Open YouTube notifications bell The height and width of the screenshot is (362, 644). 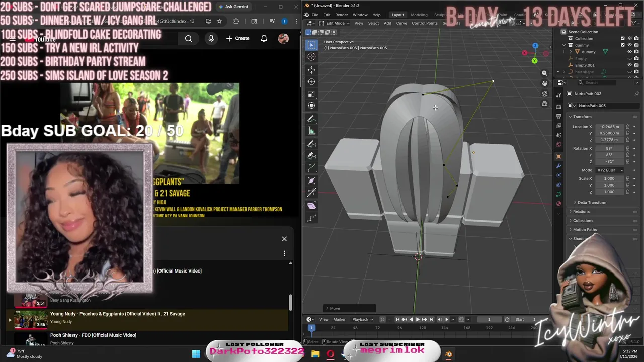[x=264, y=39]
